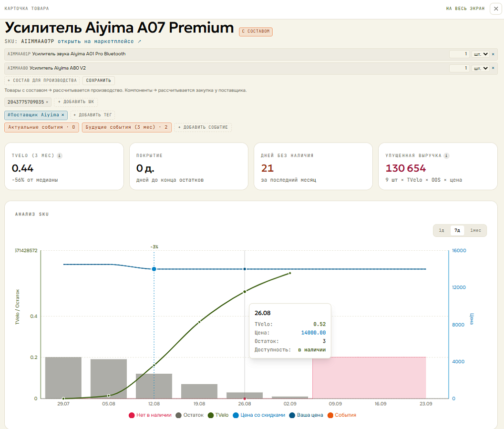
Task: Save the composition
Action: 98,81
